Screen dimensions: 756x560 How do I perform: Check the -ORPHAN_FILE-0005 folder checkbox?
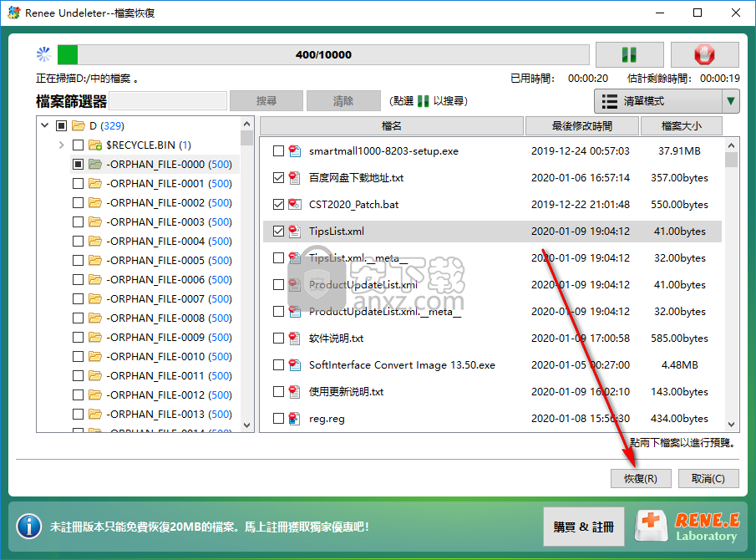click(x=79, y=261)
